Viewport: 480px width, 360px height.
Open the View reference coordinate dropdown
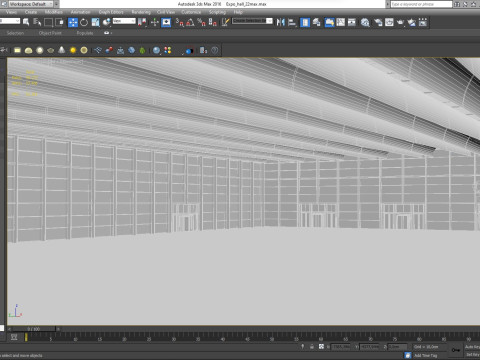[x=124, y=21]
